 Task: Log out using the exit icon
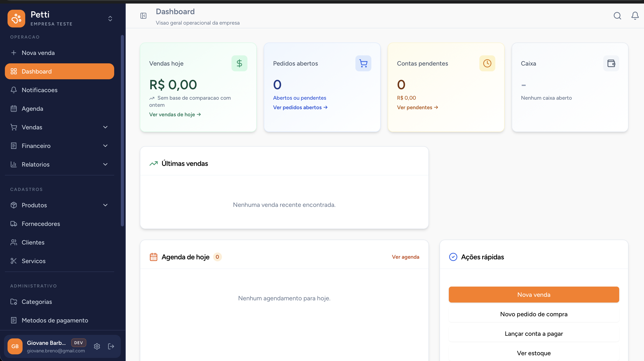(111, 346)
